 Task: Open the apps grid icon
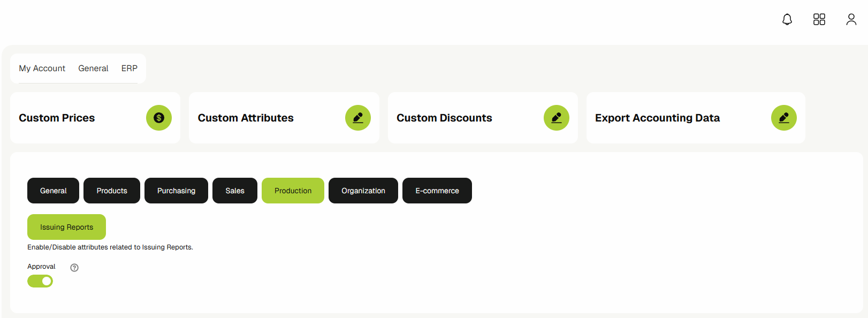pyautogui.click(x=819, y=19)
